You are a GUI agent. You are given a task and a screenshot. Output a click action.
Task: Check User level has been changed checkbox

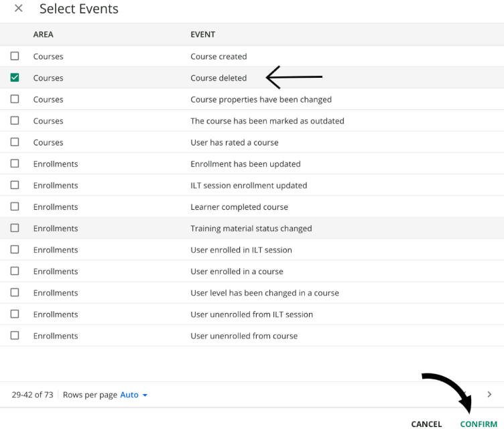coord(15,292)
